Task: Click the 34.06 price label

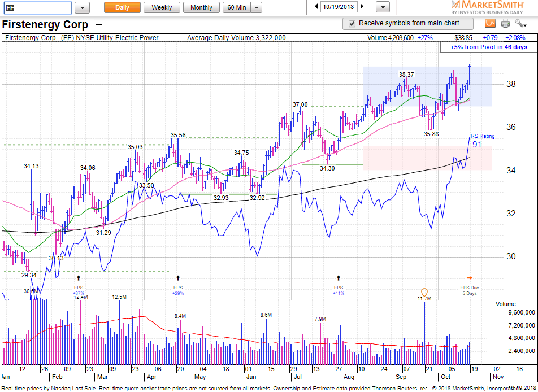Action: point(88,168)
